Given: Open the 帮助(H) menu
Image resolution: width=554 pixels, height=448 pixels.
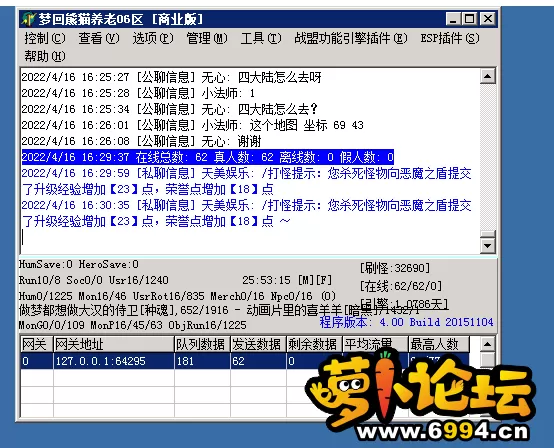Looking at the screenshot, I should pos(45,56).
